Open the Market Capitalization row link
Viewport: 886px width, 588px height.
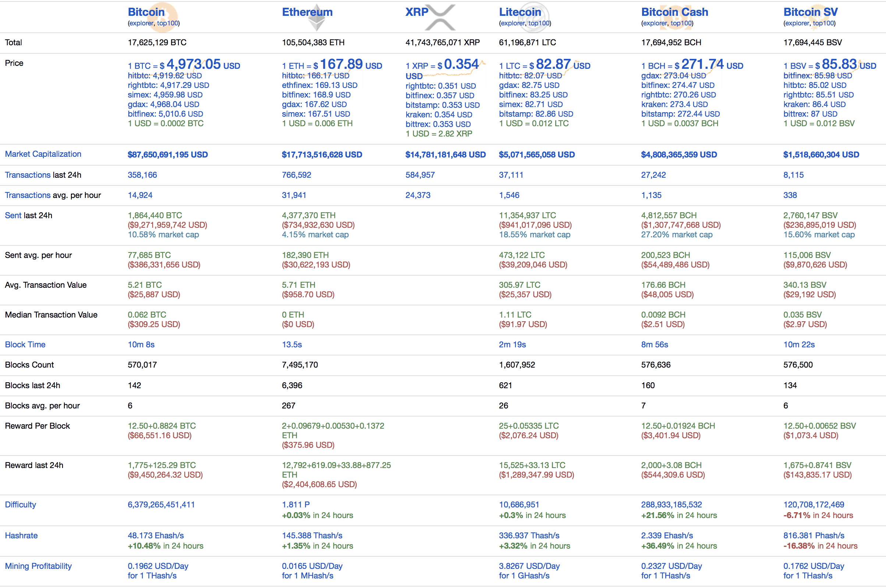[x=43, y=154]
